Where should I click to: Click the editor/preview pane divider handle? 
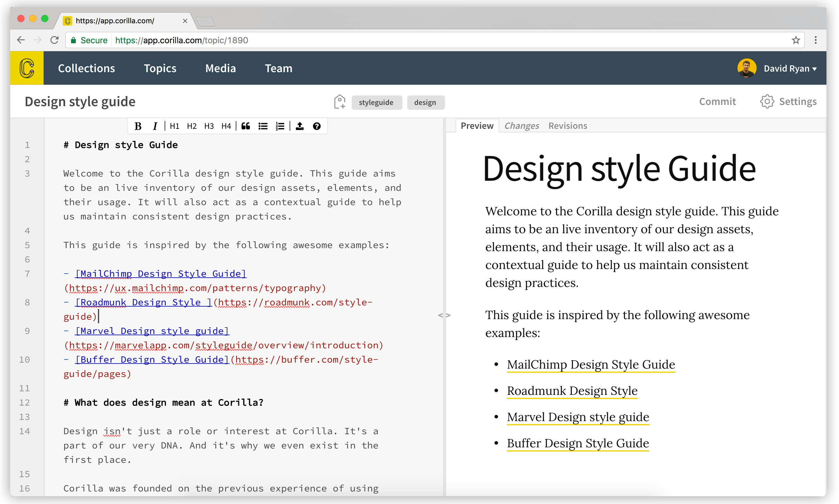click(444, 315)
